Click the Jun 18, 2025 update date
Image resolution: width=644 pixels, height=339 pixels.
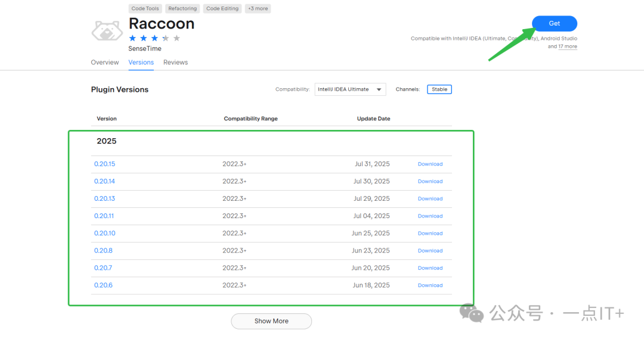click(x=371, y=285)
